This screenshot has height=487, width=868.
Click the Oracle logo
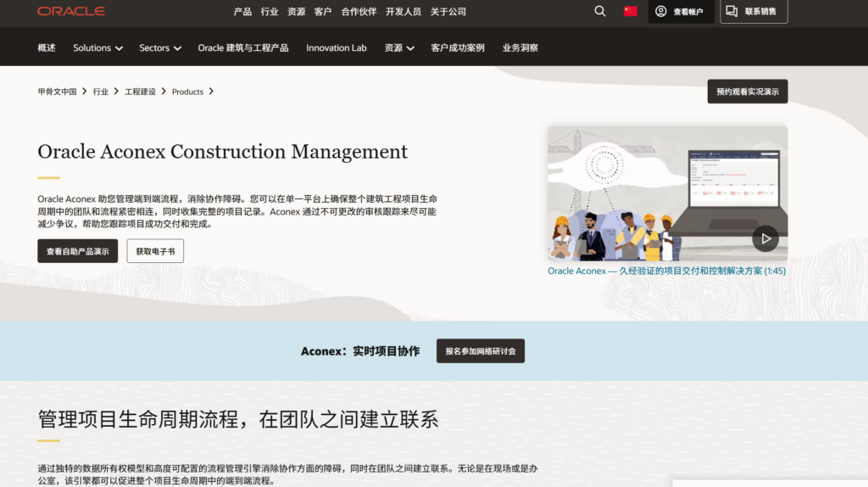point(71,11)
